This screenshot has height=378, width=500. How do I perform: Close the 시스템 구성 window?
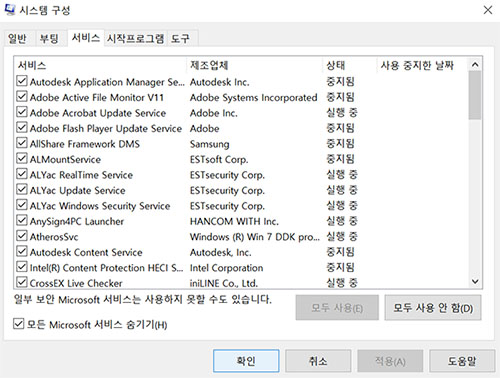click(488, 10)
